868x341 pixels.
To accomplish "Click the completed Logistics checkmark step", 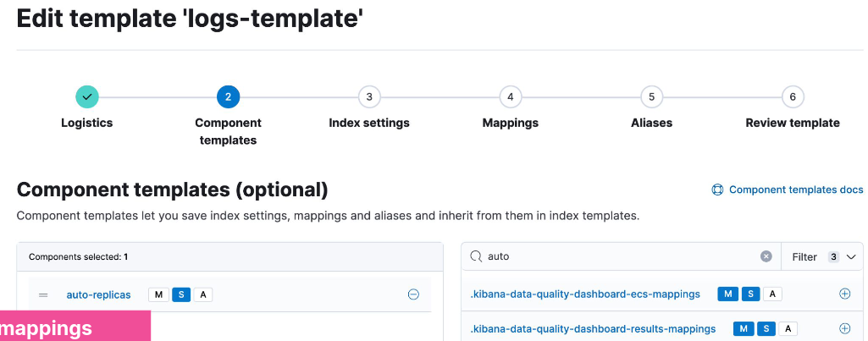I will click(x=86, y=97).
